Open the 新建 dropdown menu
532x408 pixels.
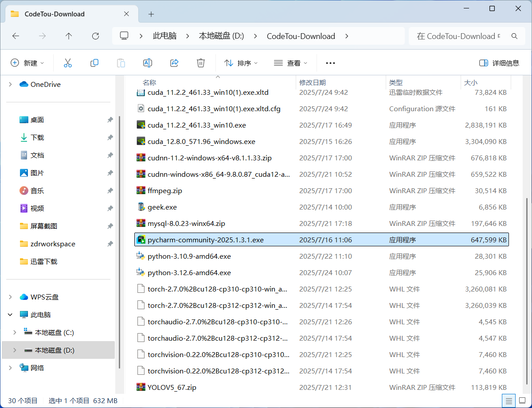pyautogui.click(x=27, y=63)
